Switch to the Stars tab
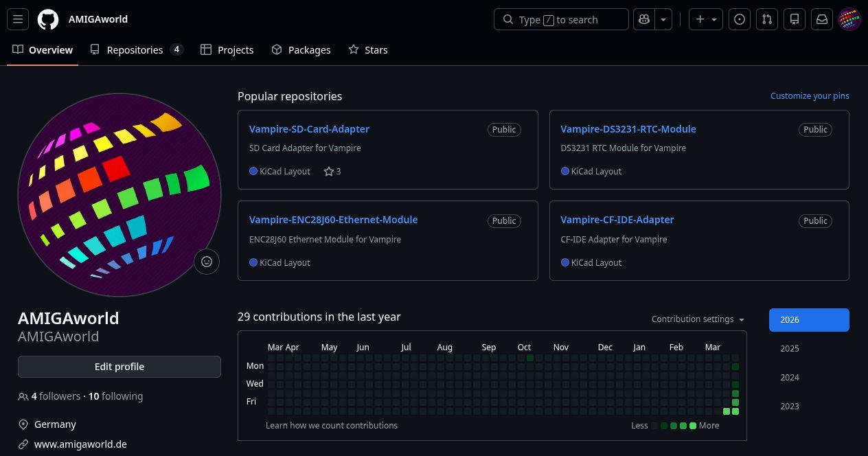868x456 pixels. [368, 50]
